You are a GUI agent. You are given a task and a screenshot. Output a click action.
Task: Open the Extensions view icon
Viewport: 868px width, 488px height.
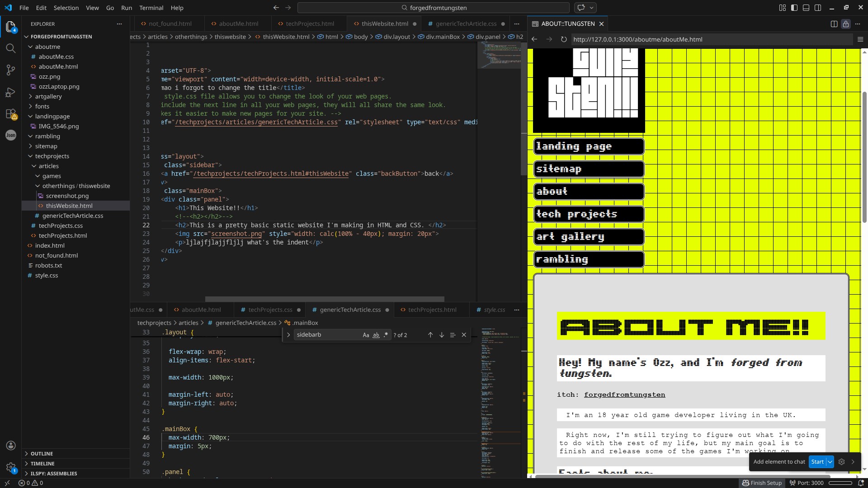pyautogui.click(x=10, y=114)
